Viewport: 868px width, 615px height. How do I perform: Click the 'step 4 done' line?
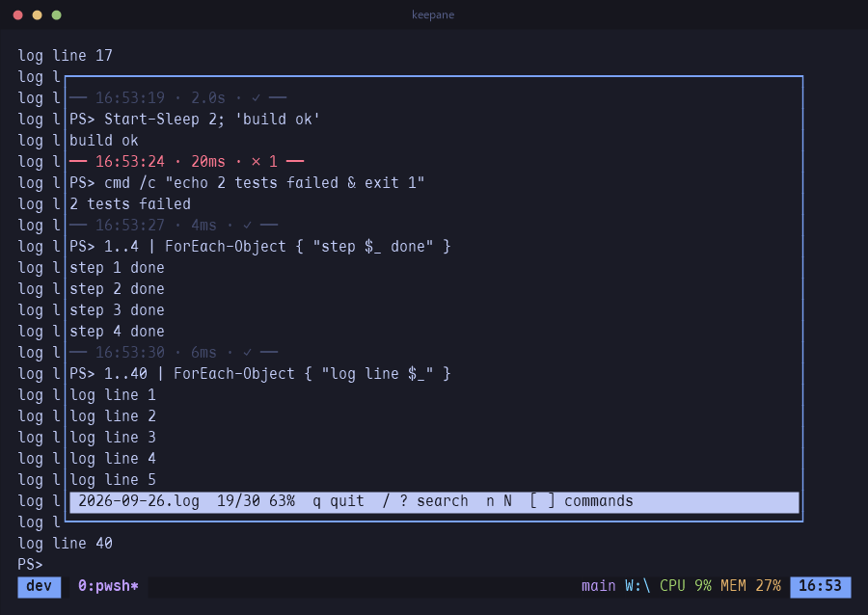[x=117, y=332]
